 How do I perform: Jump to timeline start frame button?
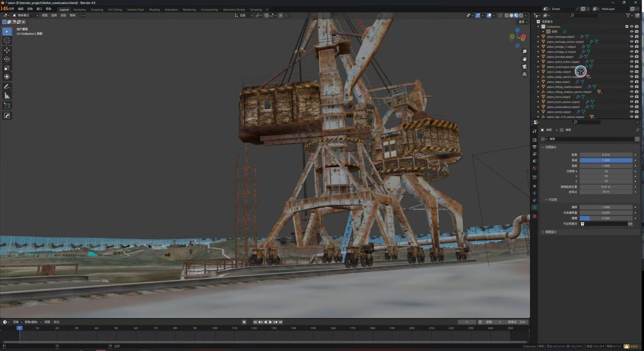(255, 322)
